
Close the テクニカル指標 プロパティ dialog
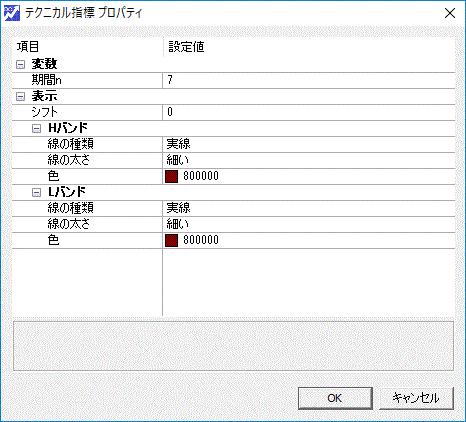[450, 13]
